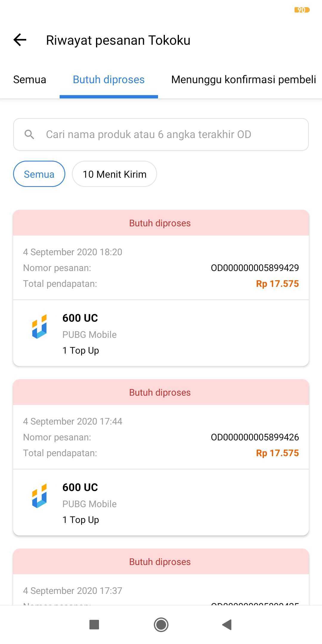Open Menunggu konfirmasi pembeli tab
This screenshot has width=322, height=644.
[243, 80]
